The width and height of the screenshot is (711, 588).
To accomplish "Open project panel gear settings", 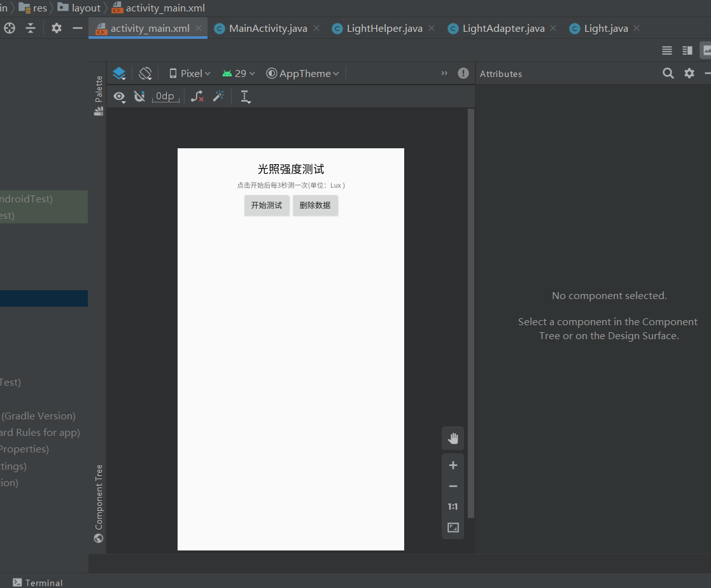I will coord(56,28).
